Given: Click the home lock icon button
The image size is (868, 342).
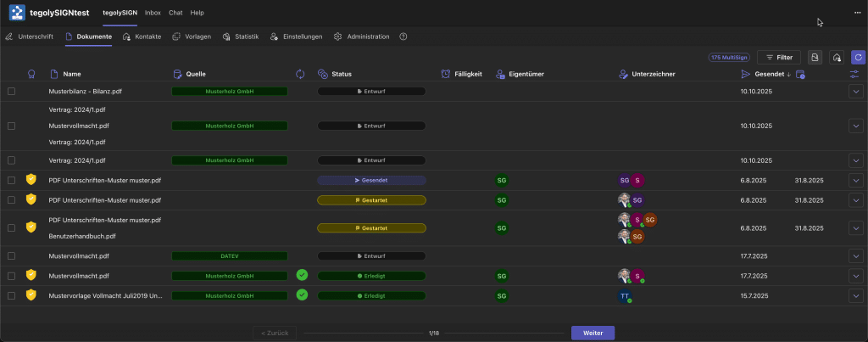Looking at the screenshot, I should pos(836,57).
